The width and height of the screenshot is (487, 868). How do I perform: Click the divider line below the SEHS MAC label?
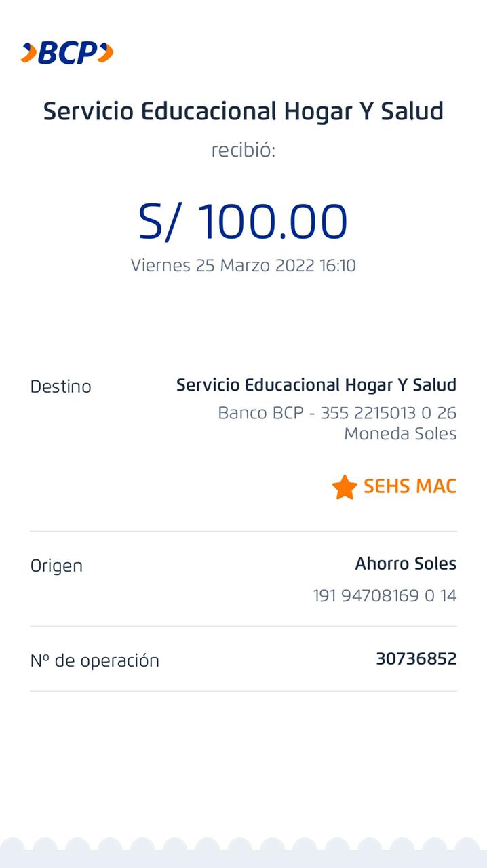click(x=243, y=532)
